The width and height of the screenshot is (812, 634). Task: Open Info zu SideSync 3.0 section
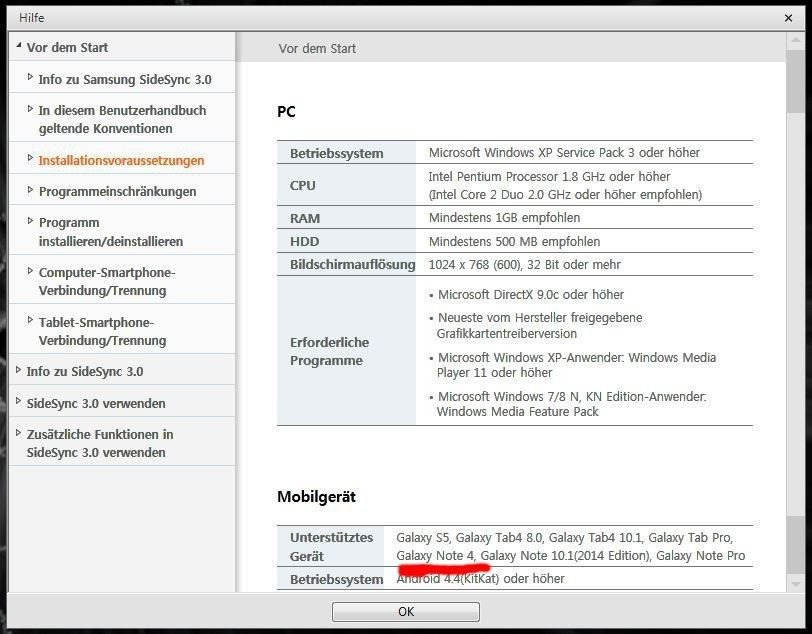click(x=85, y=371)
